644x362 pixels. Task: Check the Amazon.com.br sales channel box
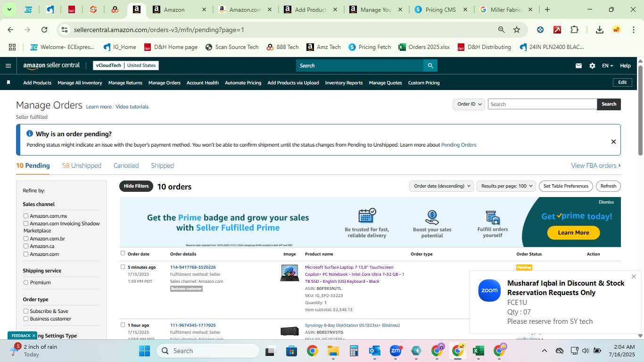pyautogui.click(x=26, y=239)
